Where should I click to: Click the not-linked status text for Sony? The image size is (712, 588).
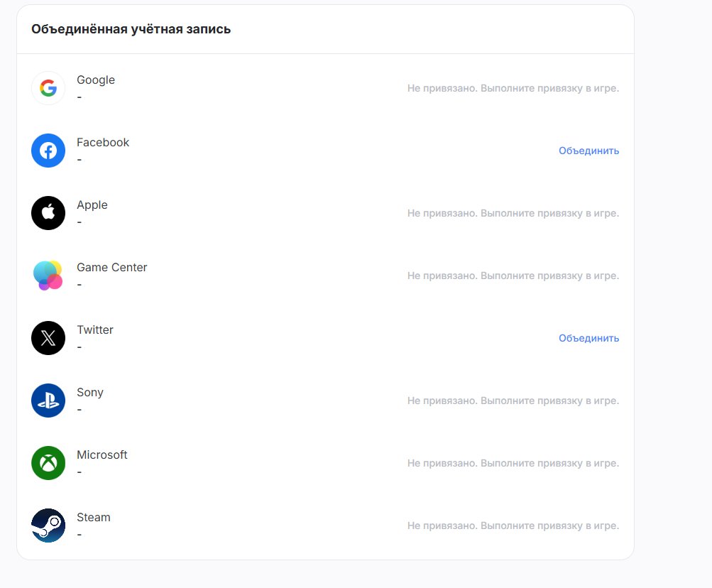coord(513,401)
